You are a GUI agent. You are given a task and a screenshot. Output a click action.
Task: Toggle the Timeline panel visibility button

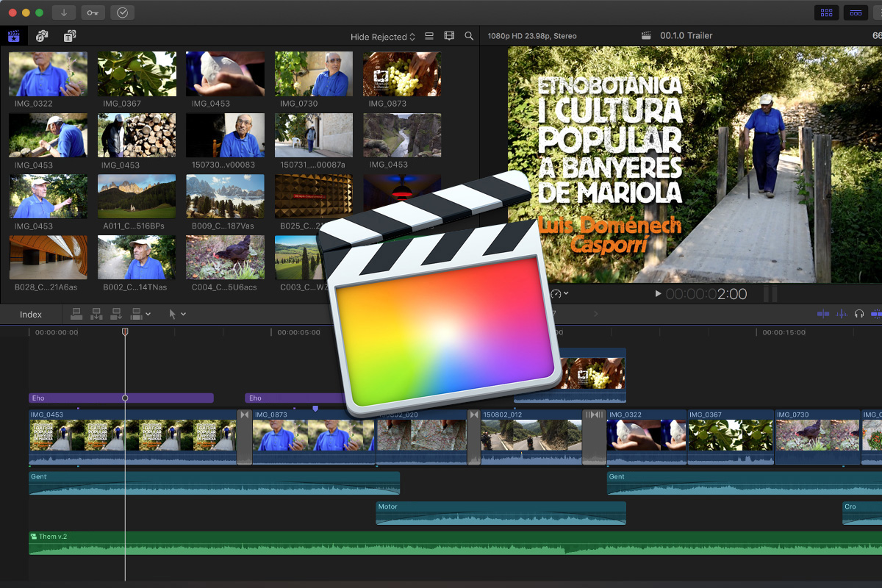click(x=856, y=12)
